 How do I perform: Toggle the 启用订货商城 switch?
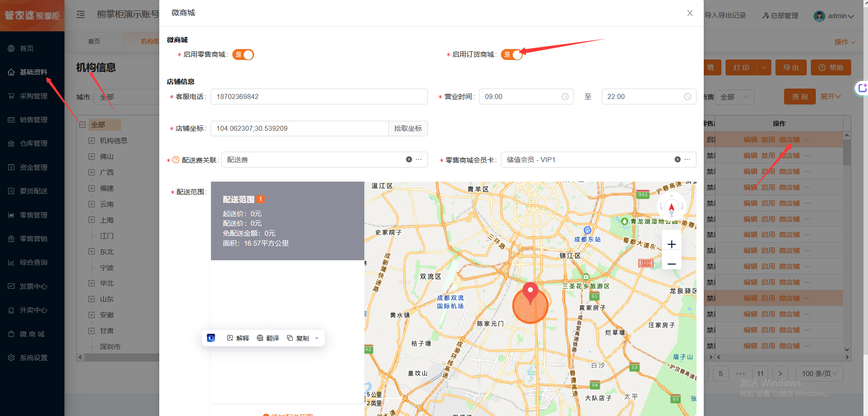coord(512,54)
